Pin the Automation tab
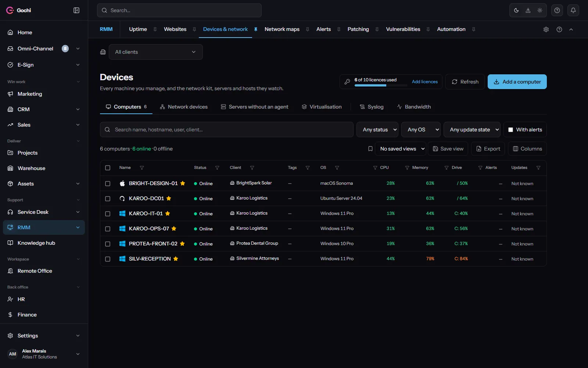 coord(474,29)
